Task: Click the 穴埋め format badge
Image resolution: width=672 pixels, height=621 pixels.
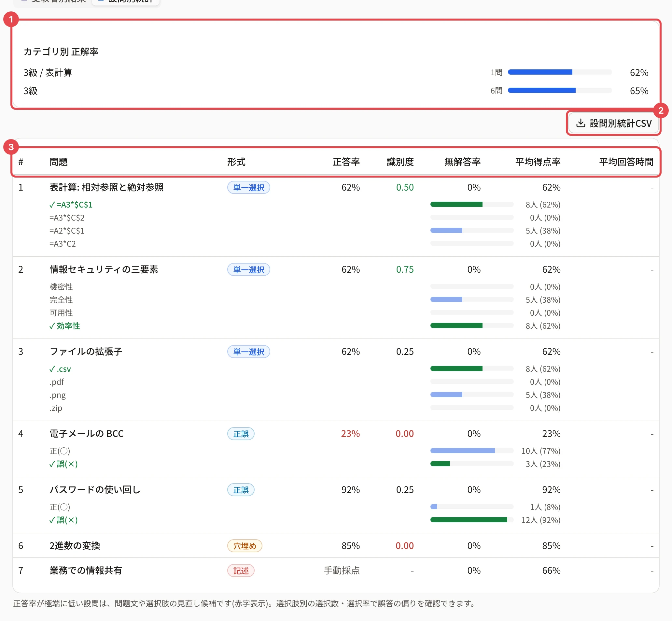Action: (245, 546)
